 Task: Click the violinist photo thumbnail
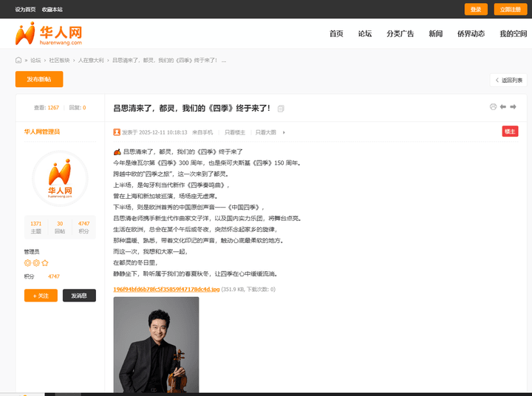[x=156, y=344]
